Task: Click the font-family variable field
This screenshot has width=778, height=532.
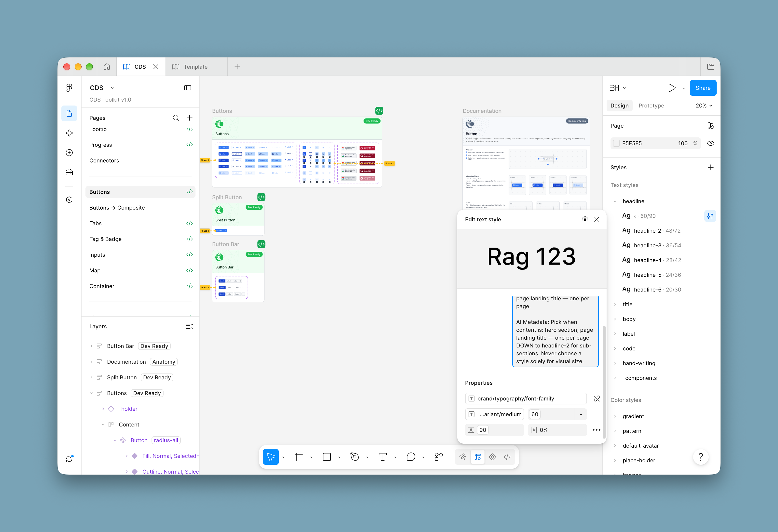Action: pyautogui.click(x=526, y=399)
